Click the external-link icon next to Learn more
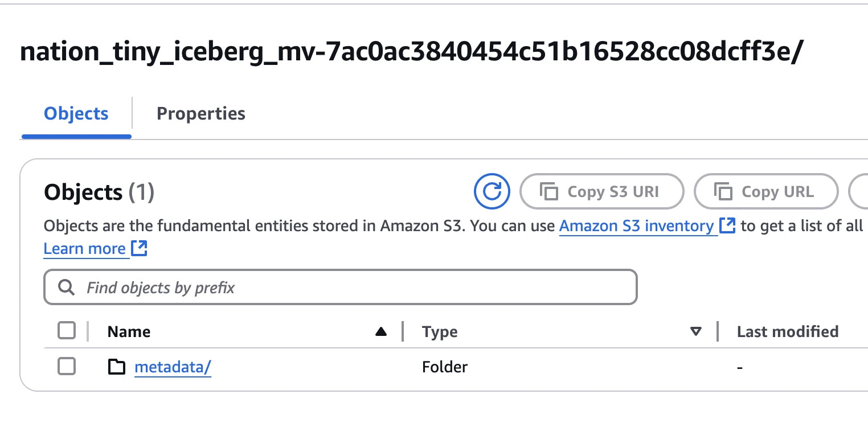 tap(140, 249)
